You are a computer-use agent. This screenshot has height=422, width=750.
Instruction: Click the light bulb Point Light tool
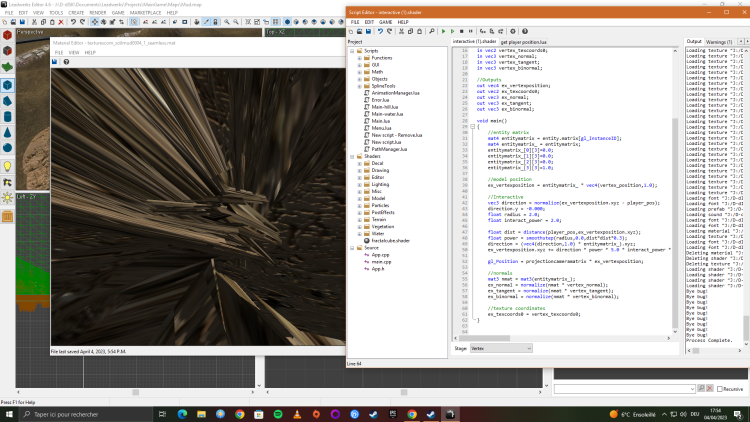7,166
